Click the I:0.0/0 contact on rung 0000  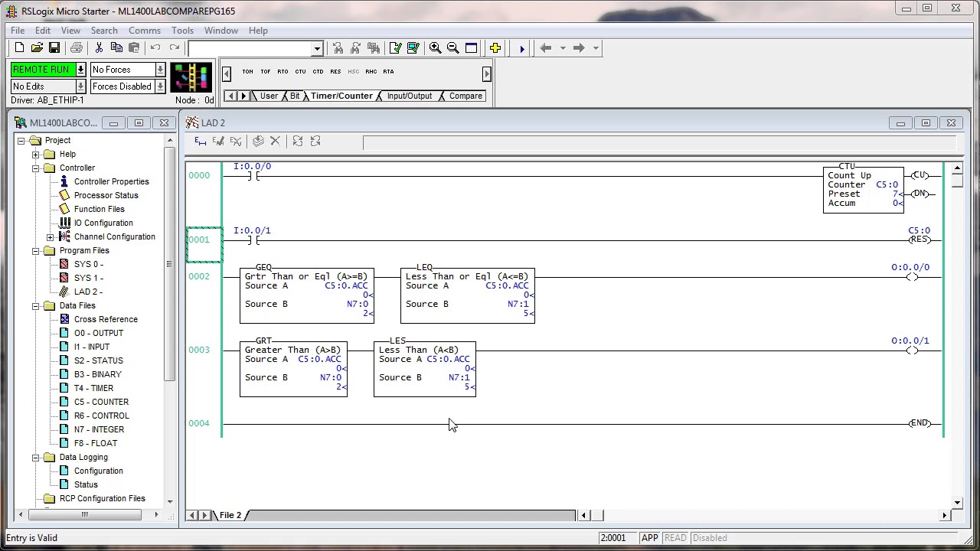253,176
